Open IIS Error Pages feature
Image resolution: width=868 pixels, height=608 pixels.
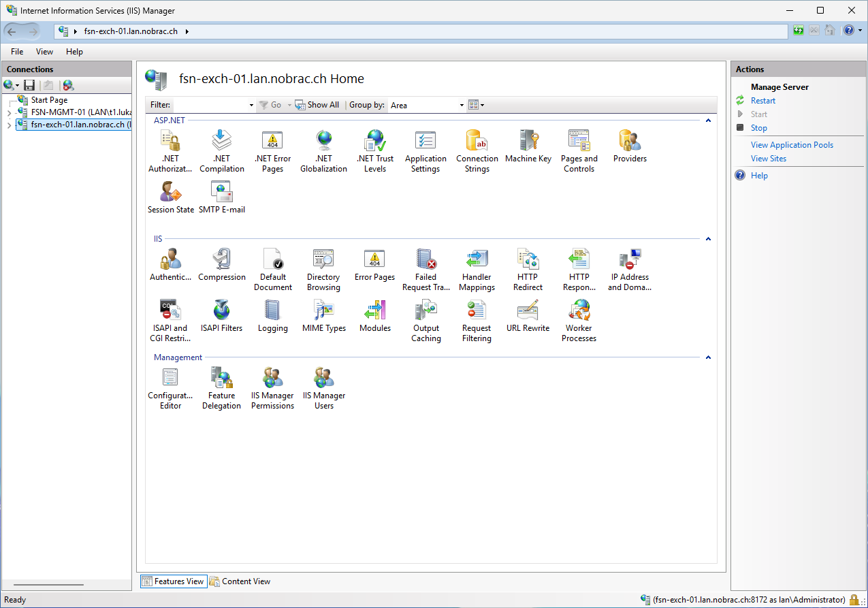374,265
